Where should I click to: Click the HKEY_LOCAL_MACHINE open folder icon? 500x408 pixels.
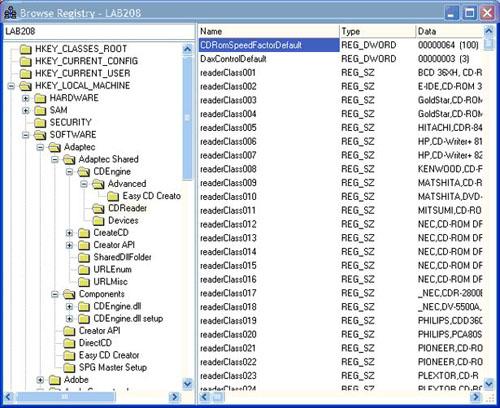pos(26,86)
